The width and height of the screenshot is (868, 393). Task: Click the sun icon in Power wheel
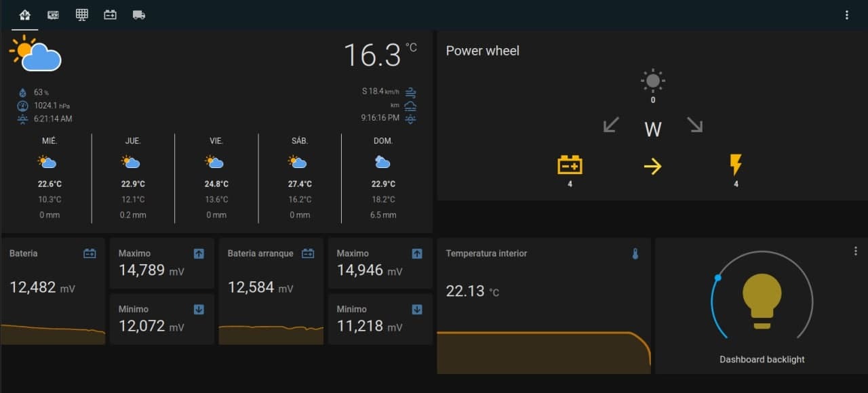(652, 81)
